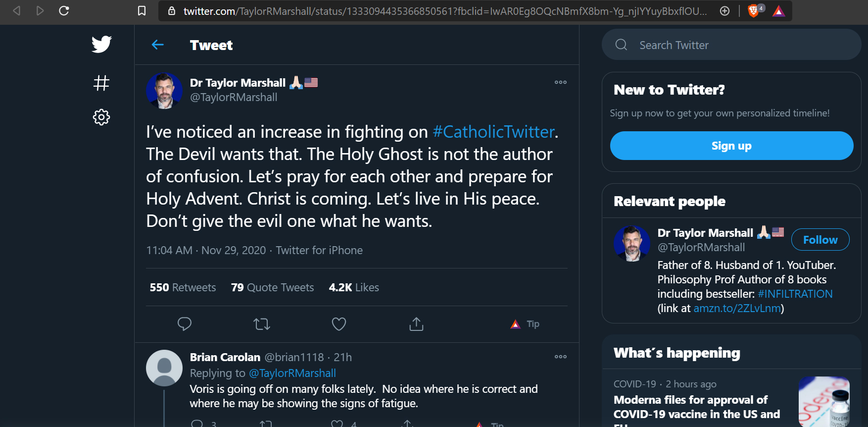Open more options on main tweet
This screenshot has height=427, width=868.
(560, 82)
